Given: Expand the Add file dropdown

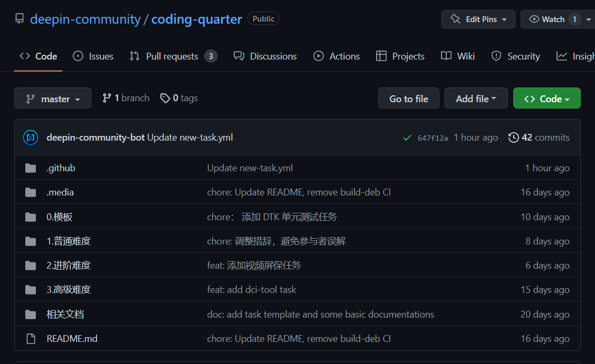Looking at the screenshot, I should [476, 98].
